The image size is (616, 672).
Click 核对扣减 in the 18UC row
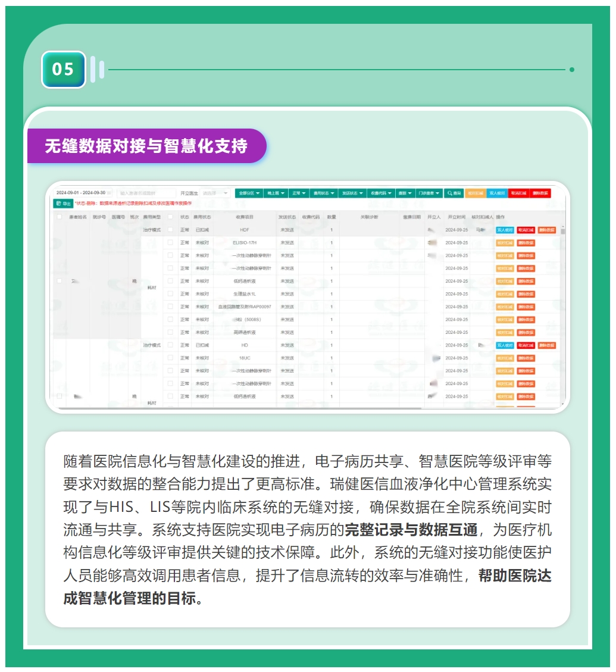(x=505, y=358)
